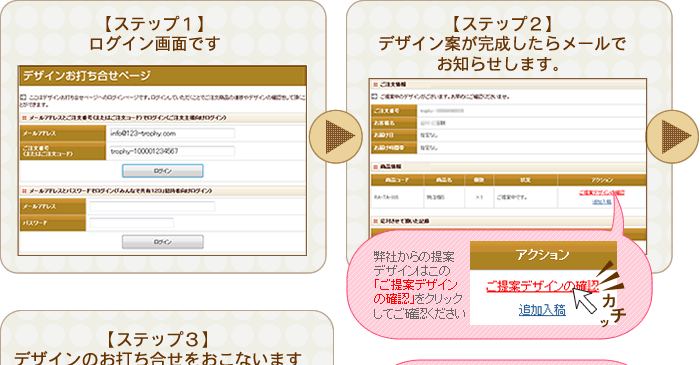Click the パスワード label cell
This screenshot has width=700, height=365.
click(x=53, y=223)
